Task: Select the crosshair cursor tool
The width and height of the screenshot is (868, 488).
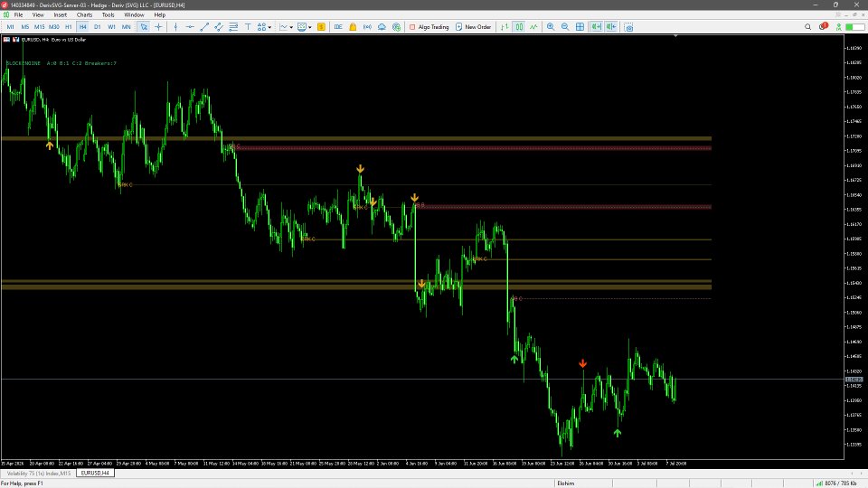Action: 158,26
